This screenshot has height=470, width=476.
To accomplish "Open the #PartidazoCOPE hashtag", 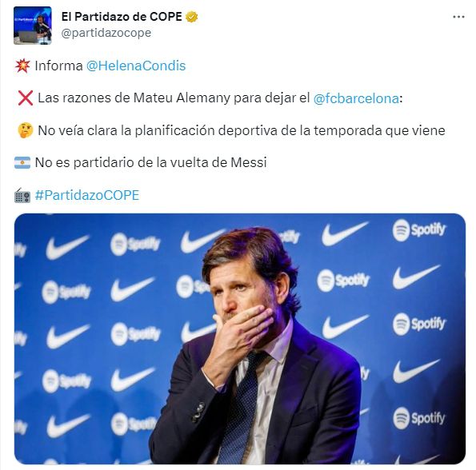I will [x=87, y=195].
